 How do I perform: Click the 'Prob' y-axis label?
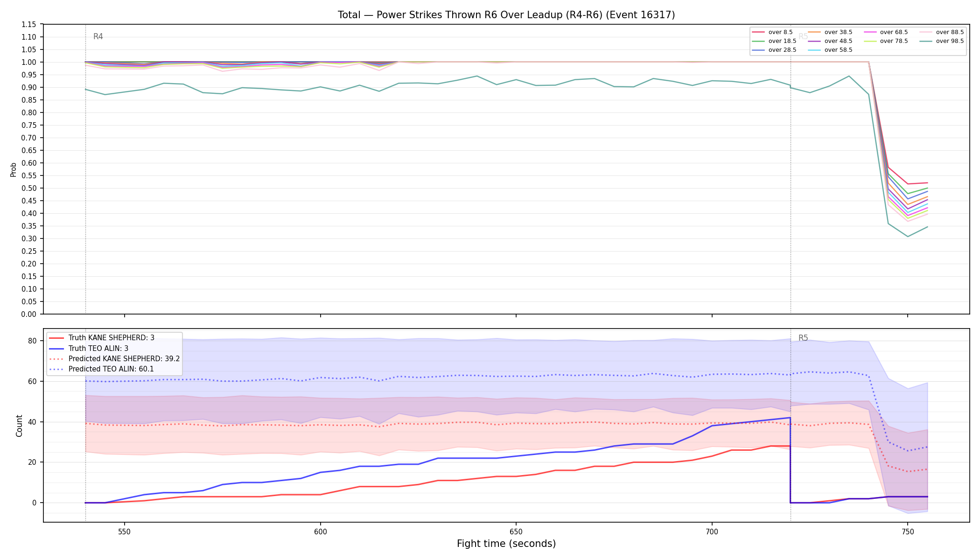coord(14,169)
